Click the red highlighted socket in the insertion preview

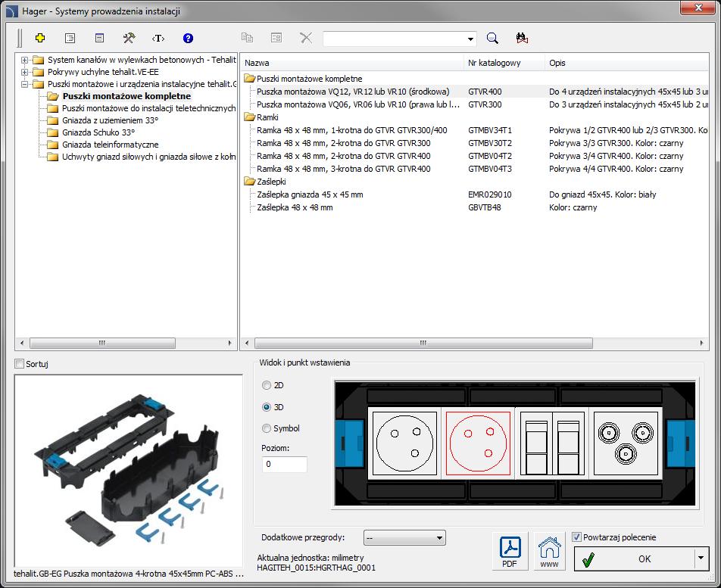478,443
